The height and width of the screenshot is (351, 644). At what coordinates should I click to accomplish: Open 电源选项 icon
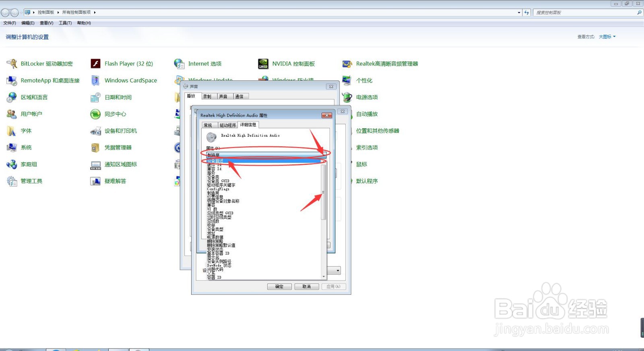pyautogui.click(x=347, y=97)
